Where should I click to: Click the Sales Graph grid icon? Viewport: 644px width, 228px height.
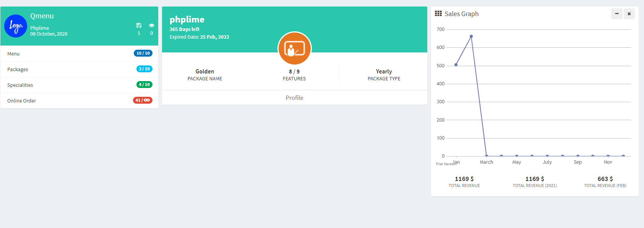pos(438,13)
